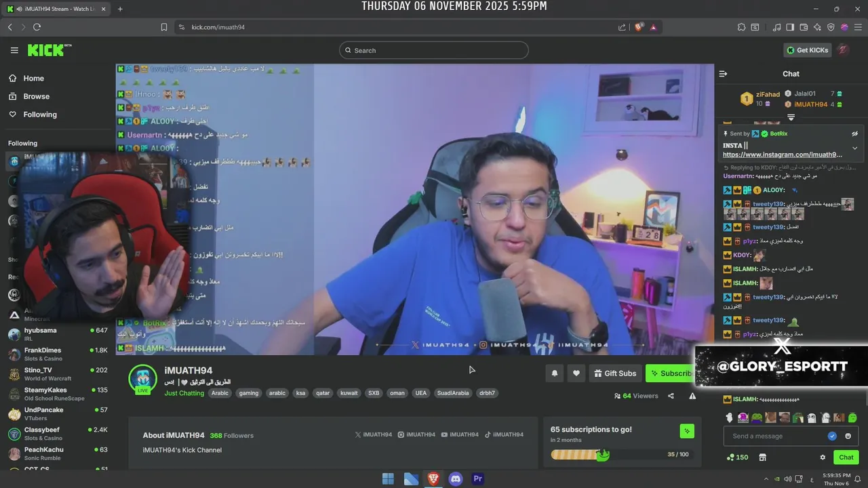Click the Kick search field

click(x=434, y=50)
